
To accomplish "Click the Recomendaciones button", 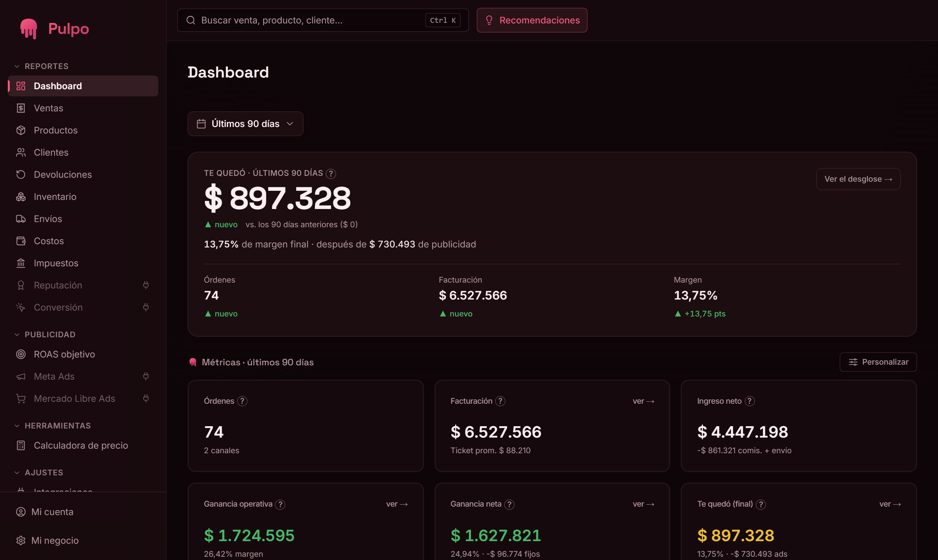I will click(x=532, y=20).
